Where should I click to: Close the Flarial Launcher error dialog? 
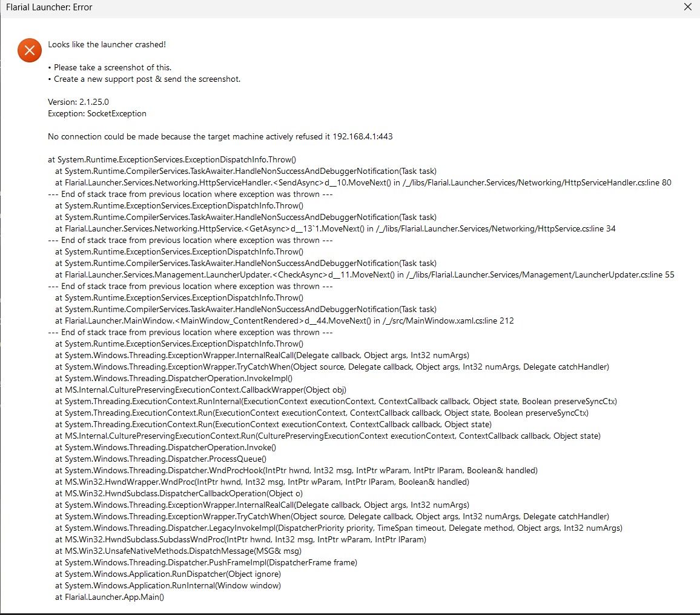(x=687, y=8)
